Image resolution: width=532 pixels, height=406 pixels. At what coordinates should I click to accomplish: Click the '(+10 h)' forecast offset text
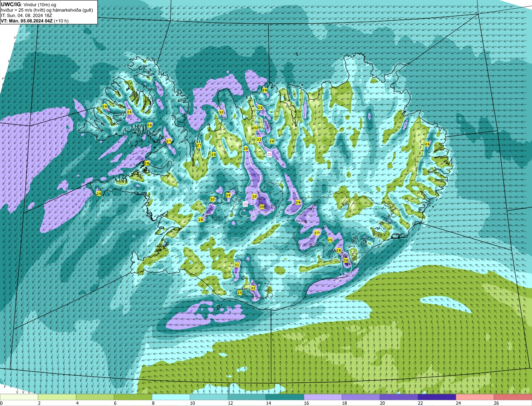click(61, 21)
